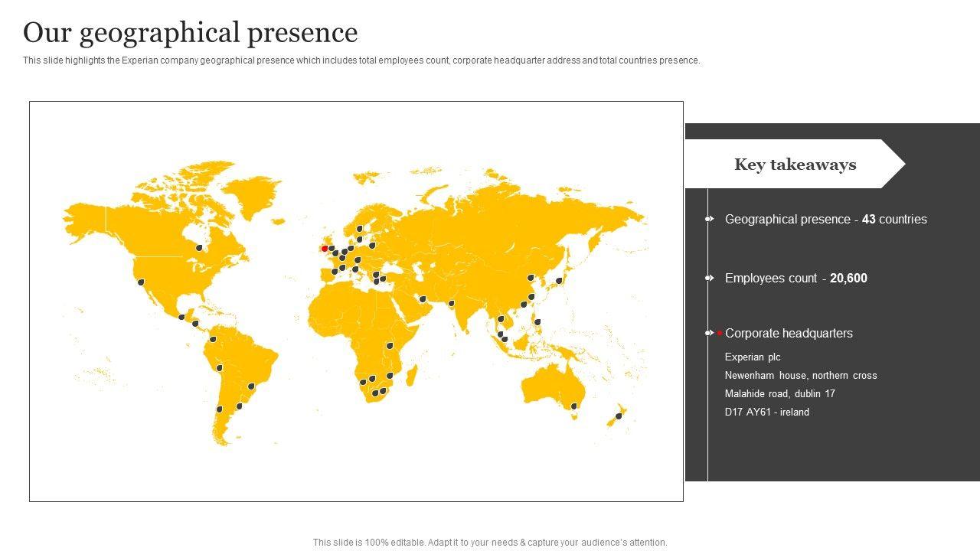The image size is (980, 551).
Task: Select the map pin in the Philippines
Action: pyautogui.click(x=537, y=322)
